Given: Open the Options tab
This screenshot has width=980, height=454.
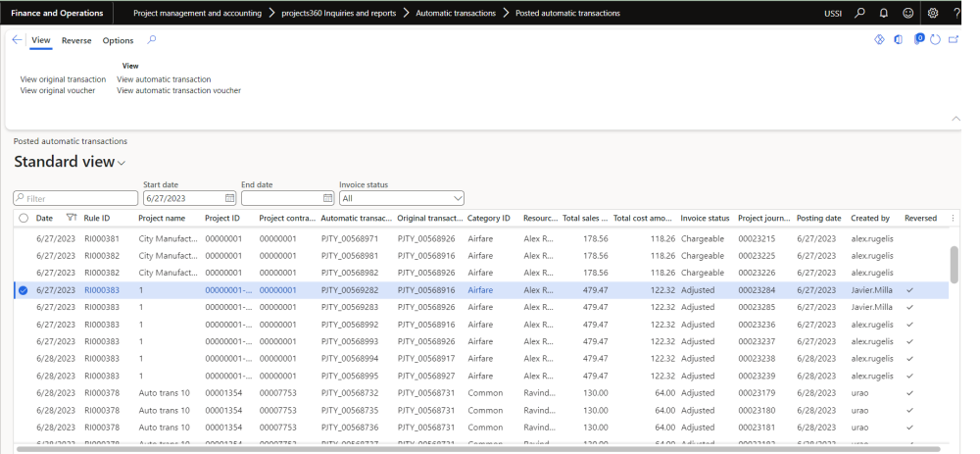Looking at the screenshot, I should [118, 41].
